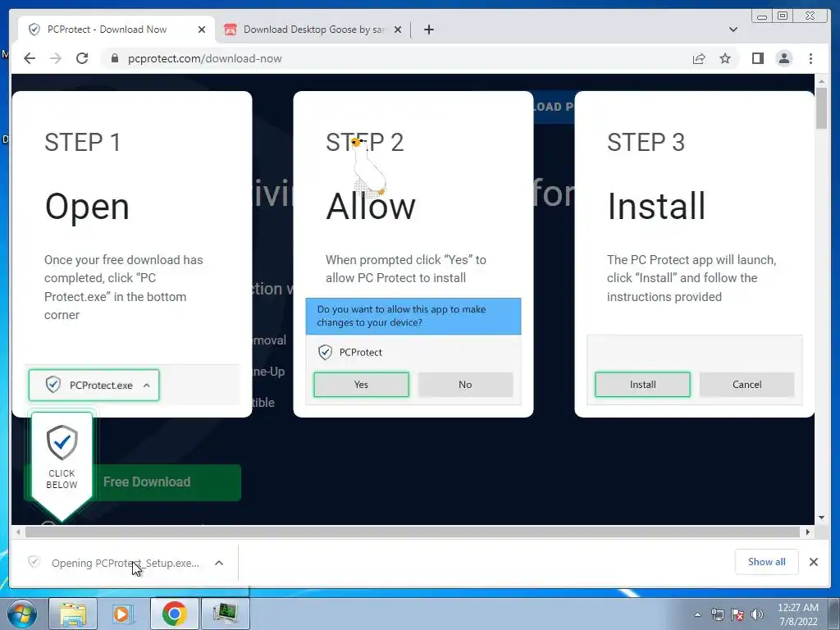View site info via the lock icon
This screenshot has width=840, height=630.
coord(115,58)
